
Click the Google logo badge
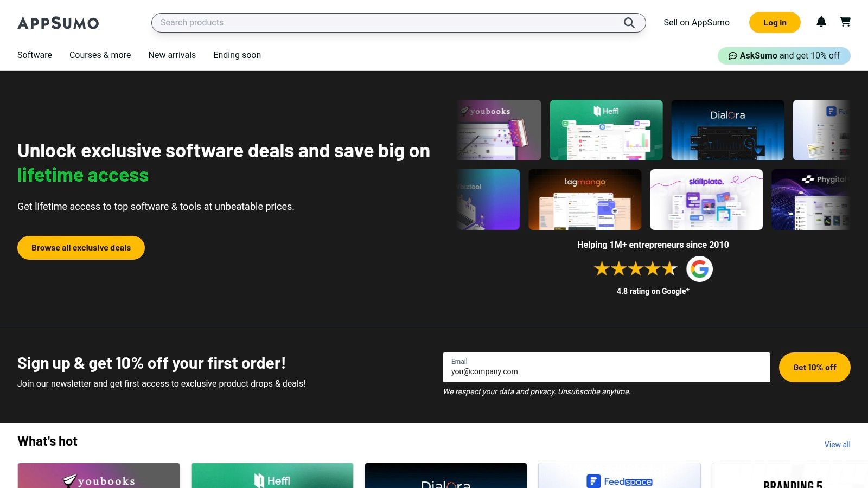tap(699, 269)
